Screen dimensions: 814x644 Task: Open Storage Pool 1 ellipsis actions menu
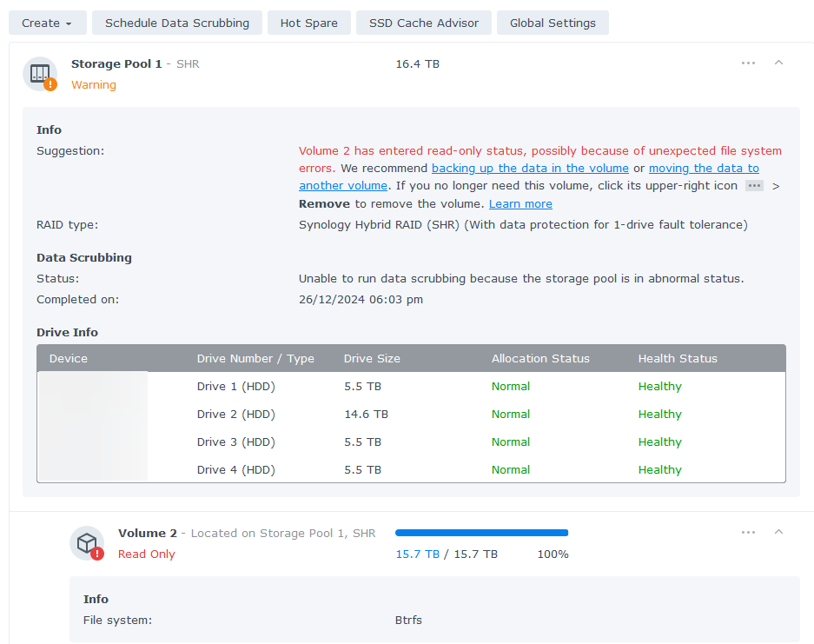tap(748, 63)
